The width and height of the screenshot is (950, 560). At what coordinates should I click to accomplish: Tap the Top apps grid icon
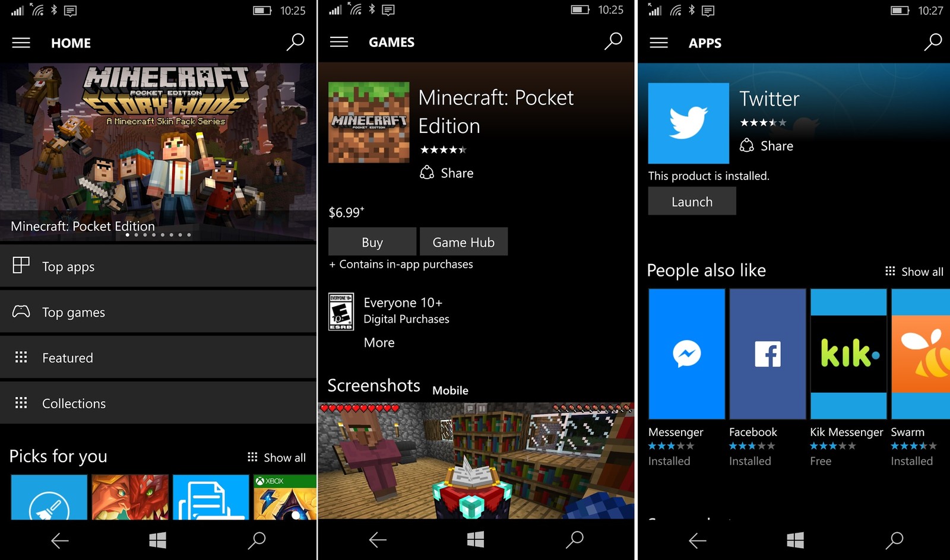[x=21, y=265]
